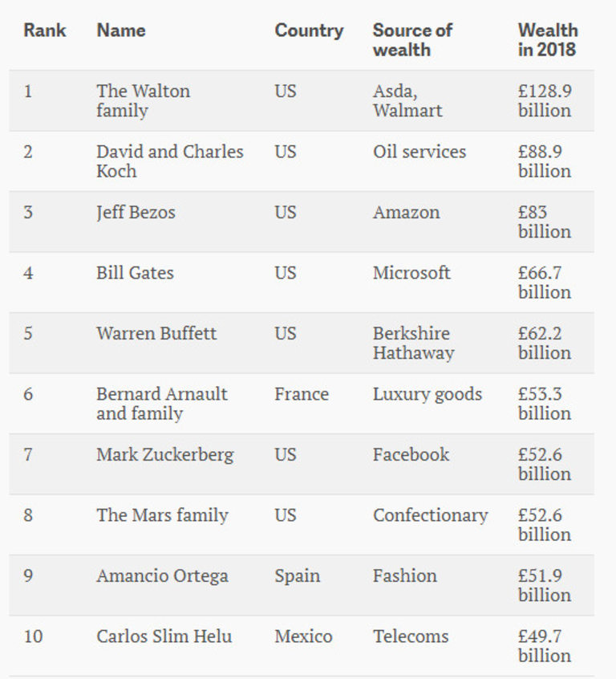Click the Wealth in 2018 header
The height and width of the screenshot is (679, 616).
point(547,40)
